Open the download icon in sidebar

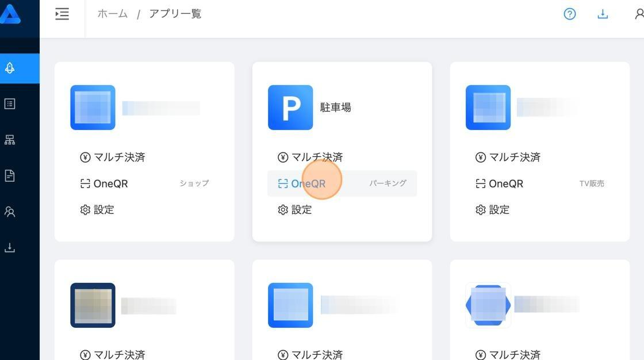point(10,248)
